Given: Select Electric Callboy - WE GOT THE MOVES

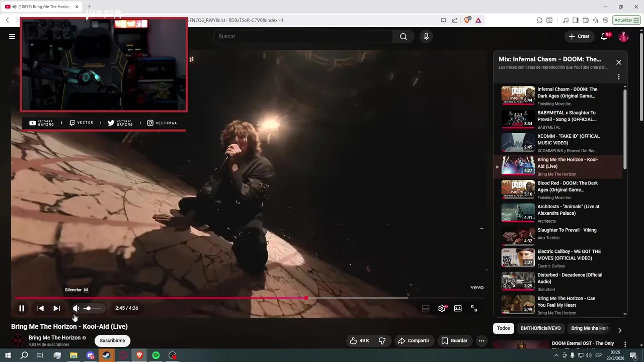Looking at the screenshot, I should (557, 258).
